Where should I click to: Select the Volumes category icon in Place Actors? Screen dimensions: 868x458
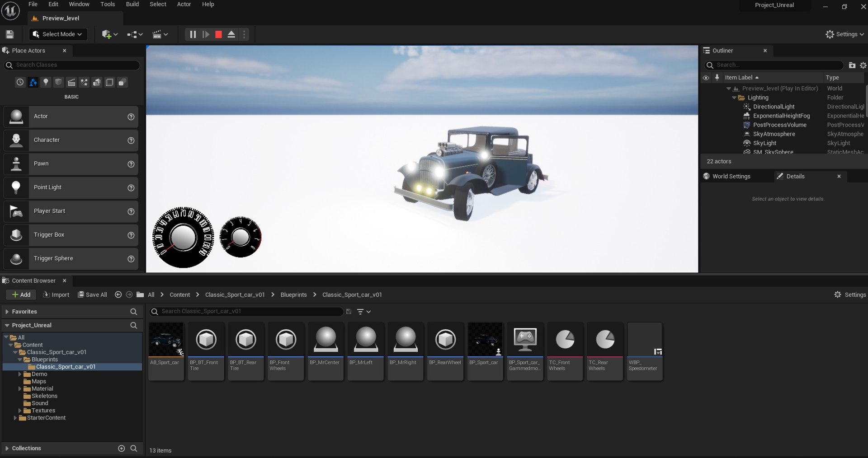(109, 82)
